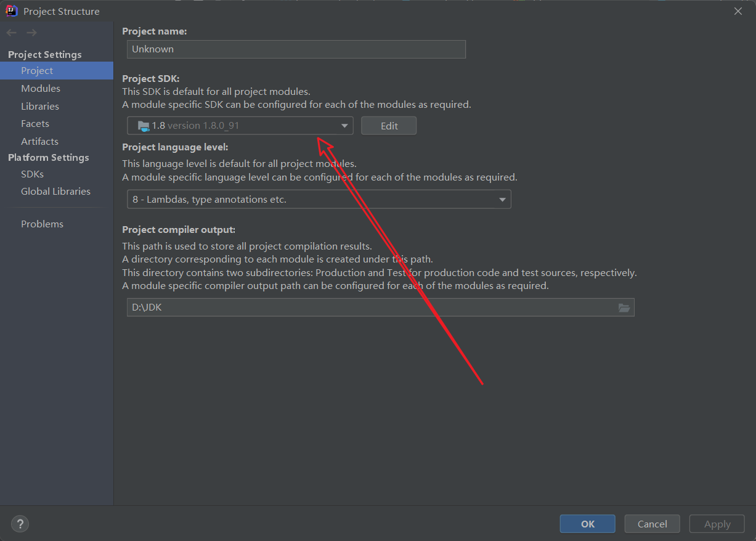Open help via the question mark icon
756x541 pixels.
pyautogui.click(x=20, y=524)
